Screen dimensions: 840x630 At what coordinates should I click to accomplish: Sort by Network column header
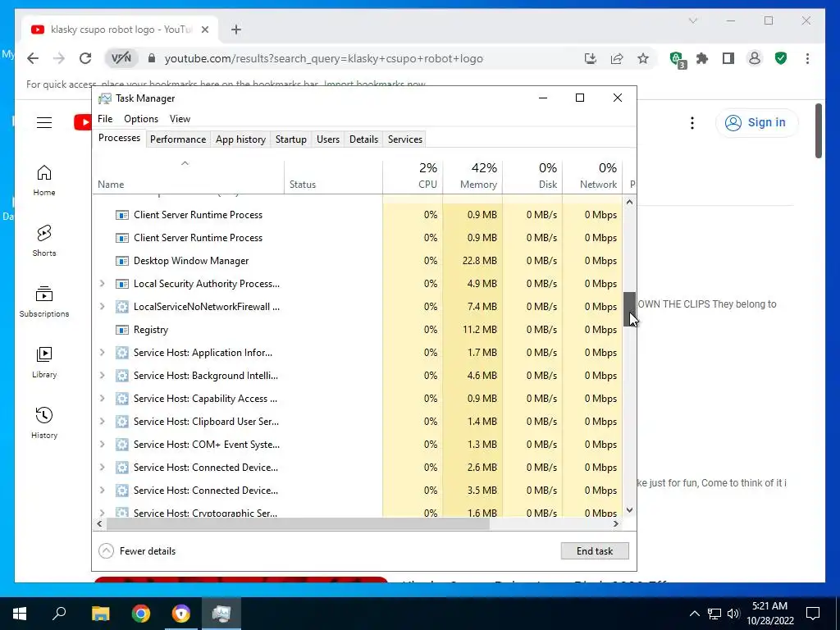(x=593, y=176)
